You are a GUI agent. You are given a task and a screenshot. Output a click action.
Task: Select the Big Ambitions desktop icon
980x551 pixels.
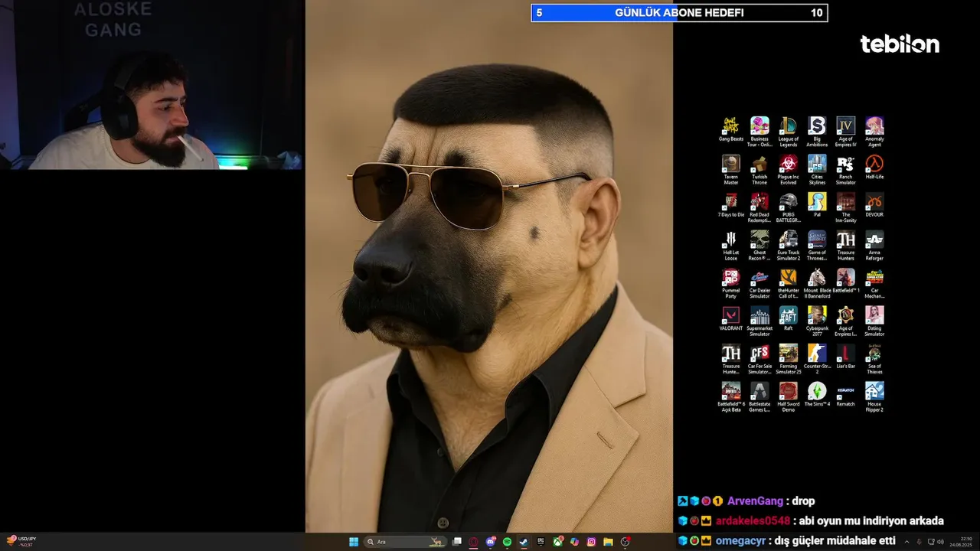(x=817, y=132)
